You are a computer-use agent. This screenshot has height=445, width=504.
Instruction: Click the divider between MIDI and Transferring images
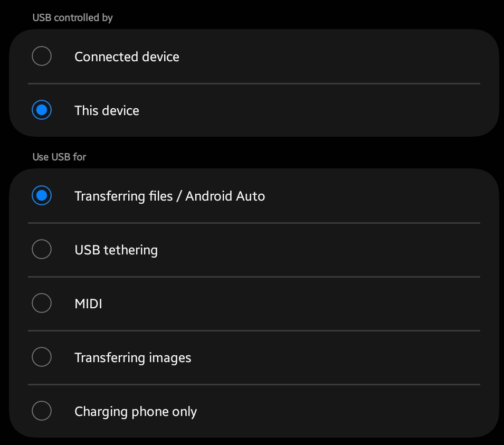coord(253,331)
